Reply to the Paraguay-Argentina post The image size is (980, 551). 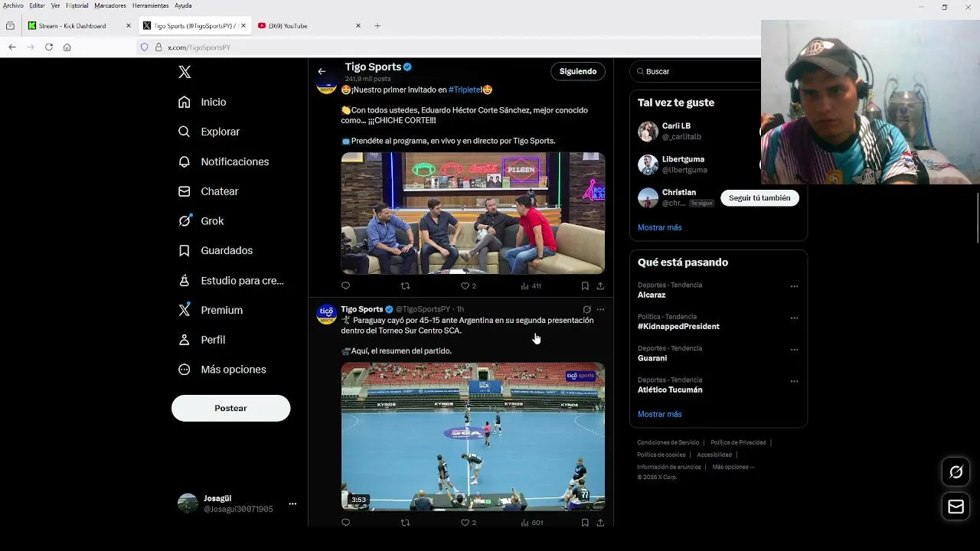345,523
